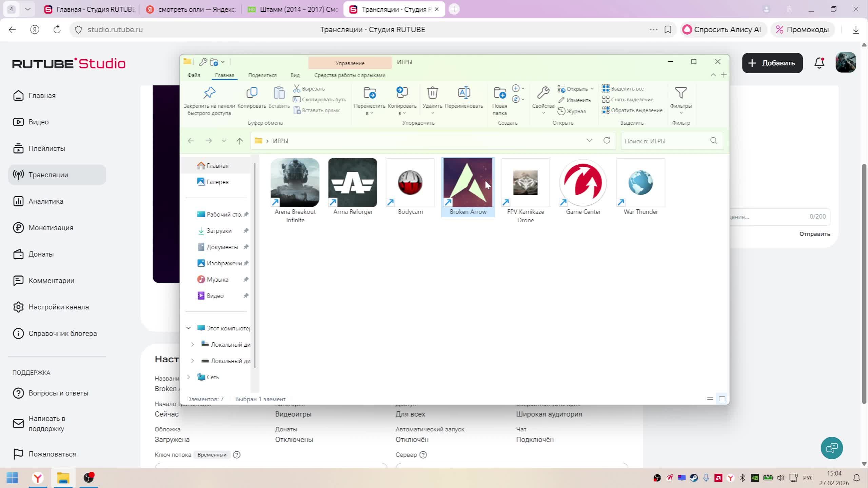
Task: Open the address bar history dropdown
Action: (589, 140)
